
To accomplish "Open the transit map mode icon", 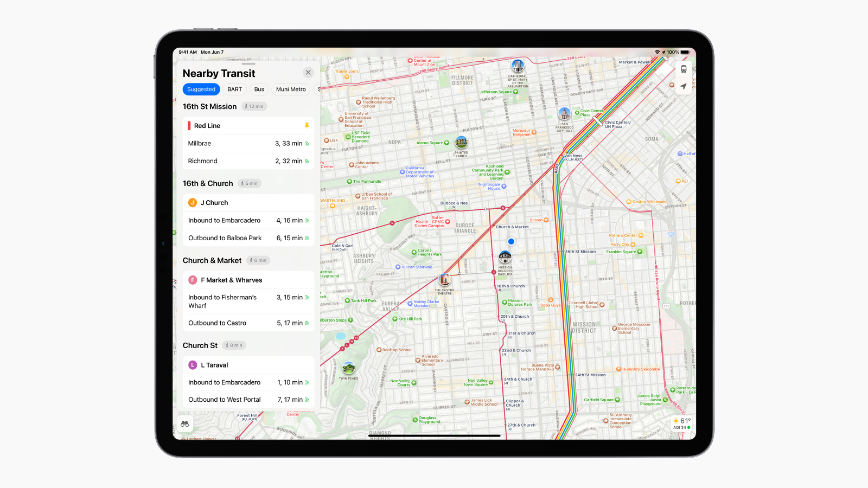I will pyautogui.click(x=684, y=69).
